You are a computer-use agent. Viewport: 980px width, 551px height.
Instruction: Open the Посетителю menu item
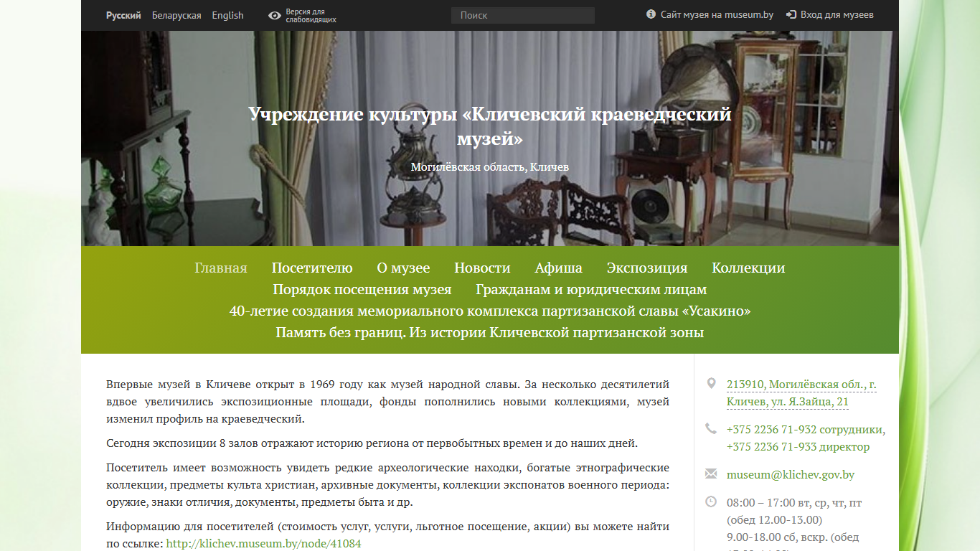coord(312,268)
